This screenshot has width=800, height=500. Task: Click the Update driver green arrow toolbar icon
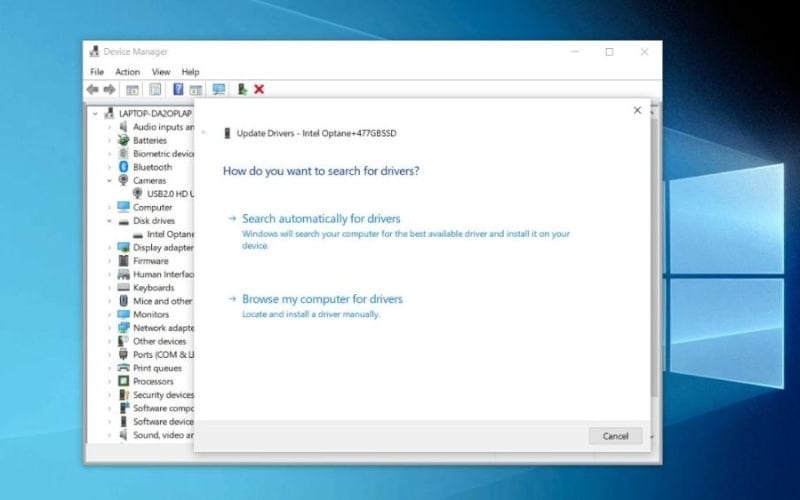[242, 90]
